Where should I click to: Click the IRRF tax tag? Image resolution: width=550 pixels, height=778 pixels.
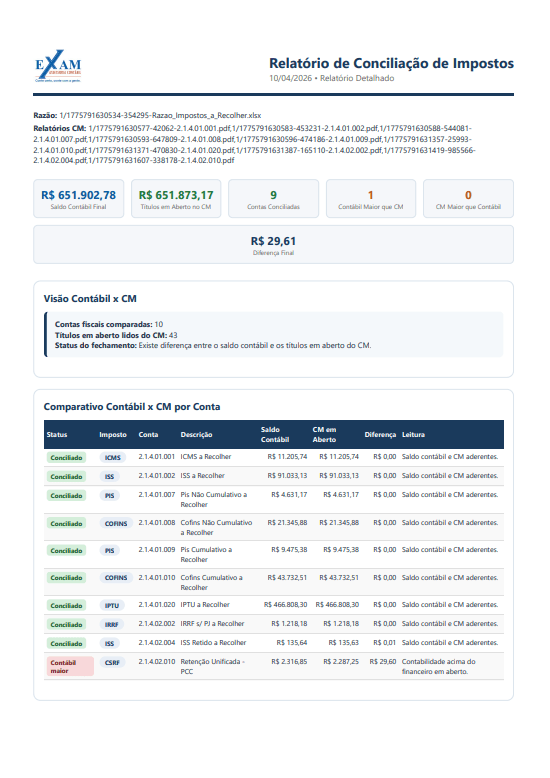[x=112, y=624]
